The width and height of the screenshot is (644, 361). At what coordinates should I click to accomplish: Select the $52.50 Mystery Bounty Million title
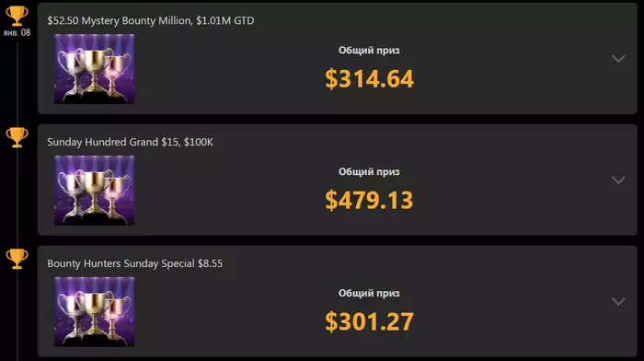(150, 20)
